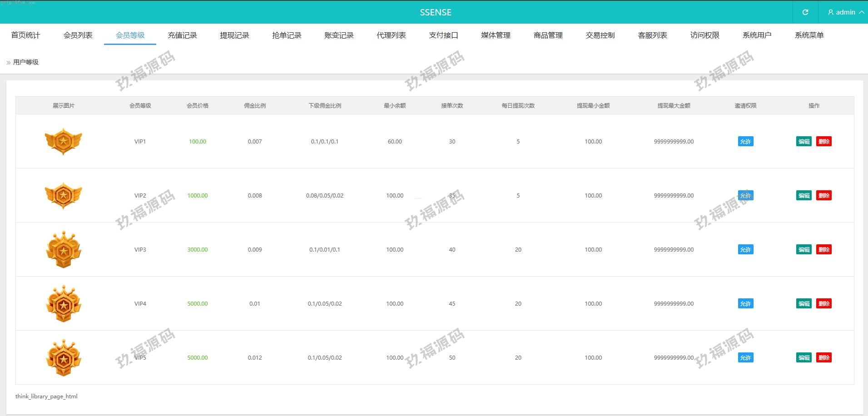868x416 pixels.
Task: Navigate to 系统菜单 tab
Action: click(809, 35)
